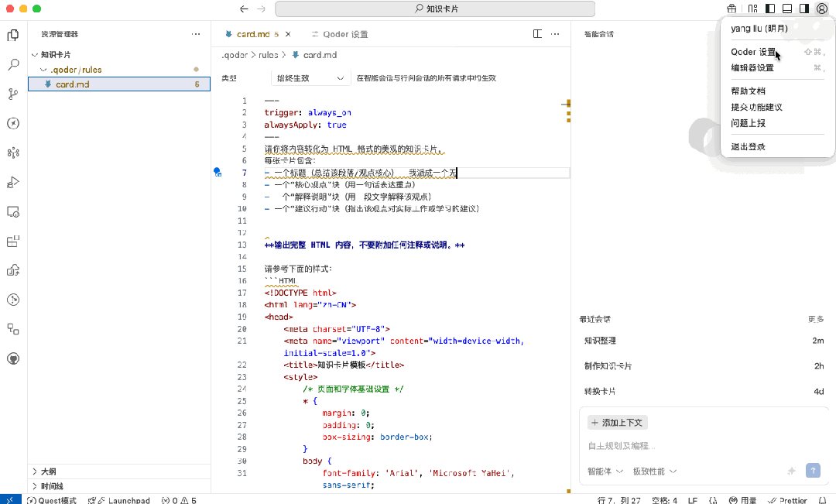836x504 pixels.
Task: Click rules in the breadcrumb
Action: [x=268, y=55]
